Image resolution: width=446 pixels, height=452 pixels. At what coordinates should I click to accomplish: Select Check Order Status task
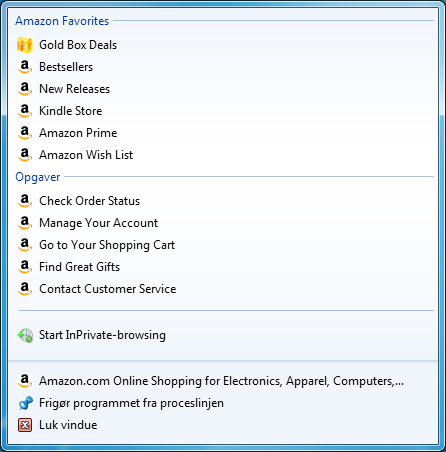[x=90, y=201]
